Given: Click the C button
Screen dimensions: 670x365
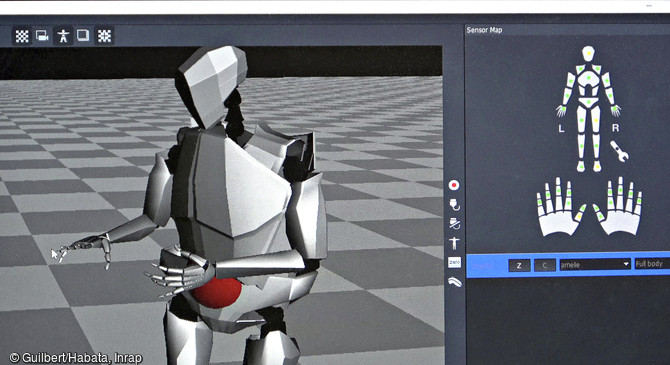Looking at the screenshot, I should coord(545,265).
